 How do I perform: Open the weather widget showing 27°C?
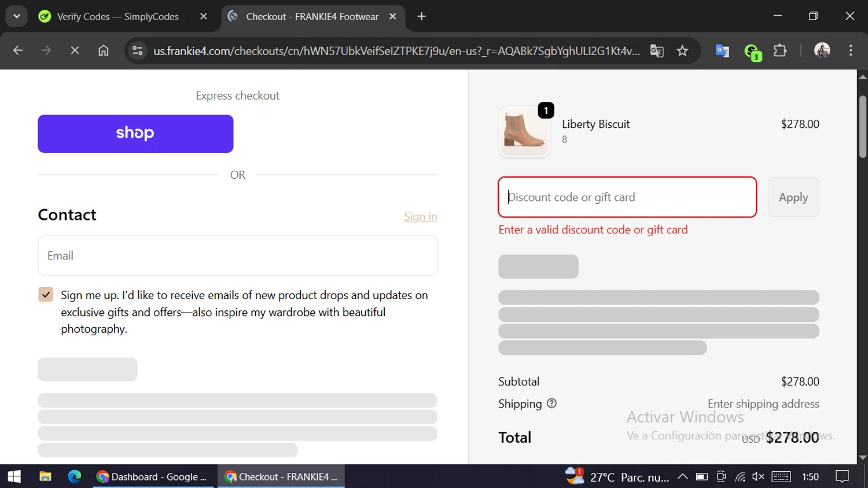coord(617,476)
